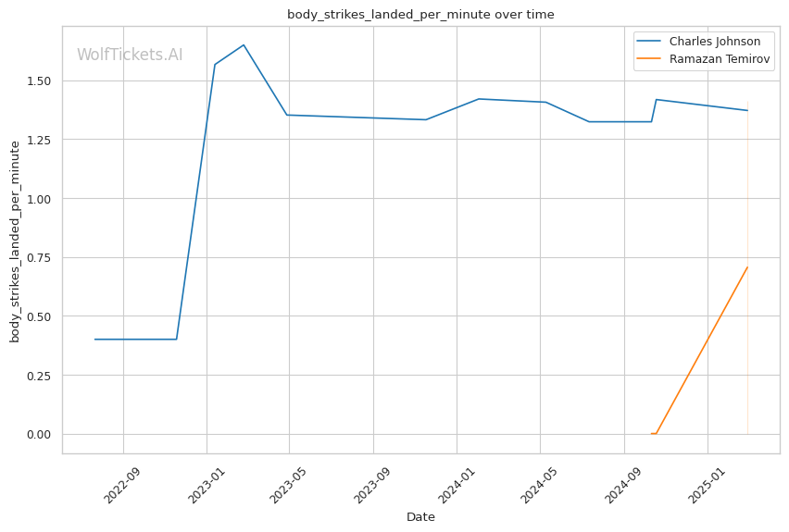
Task: Click the 2023-01 date tick label
Action: [206, 485]
